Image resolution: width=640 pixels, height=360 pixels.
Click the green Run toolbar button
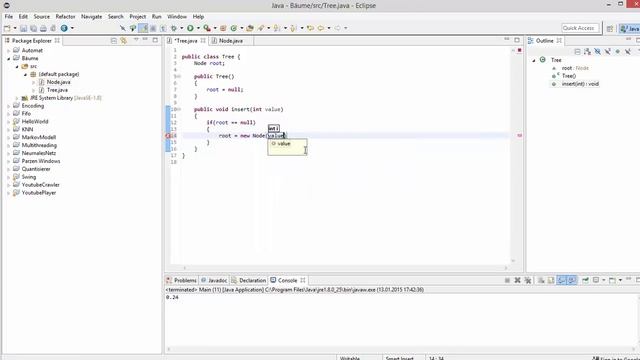click(190, 28)
